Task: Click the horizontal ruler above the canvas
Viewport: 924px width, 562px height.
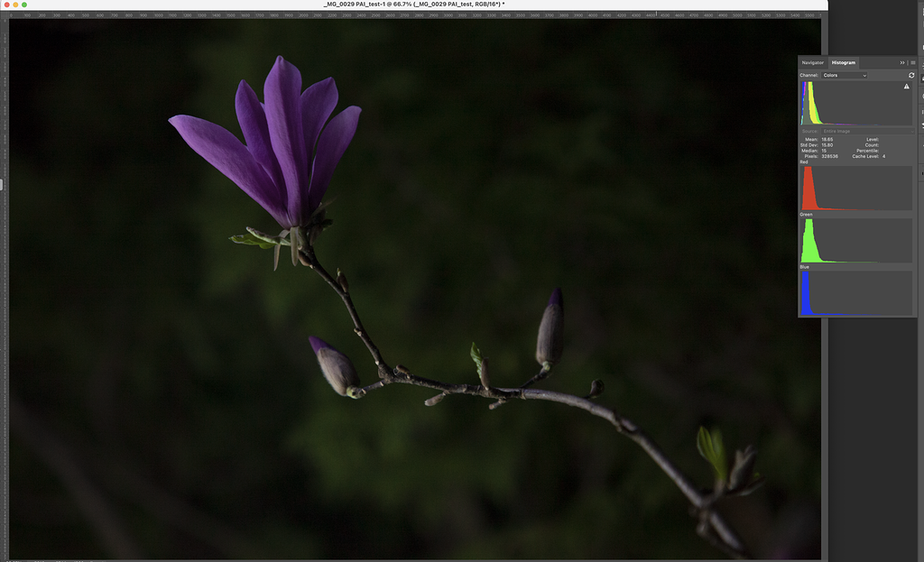Action: pos(361,15)
